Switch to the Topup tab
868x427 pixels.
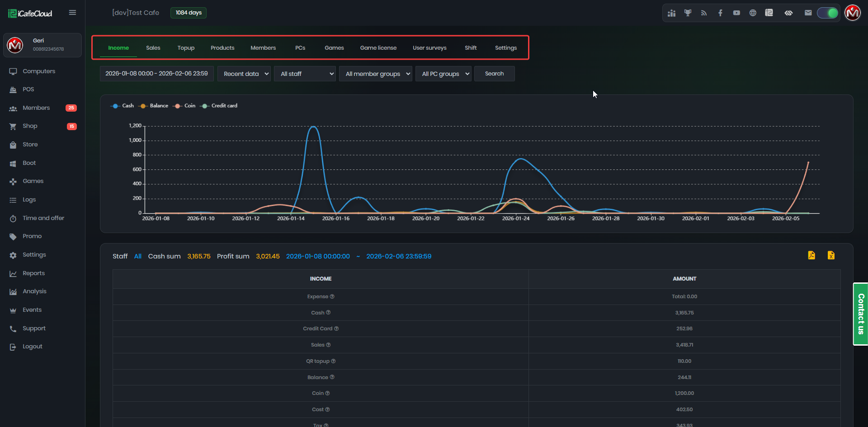tap(186, 48)
